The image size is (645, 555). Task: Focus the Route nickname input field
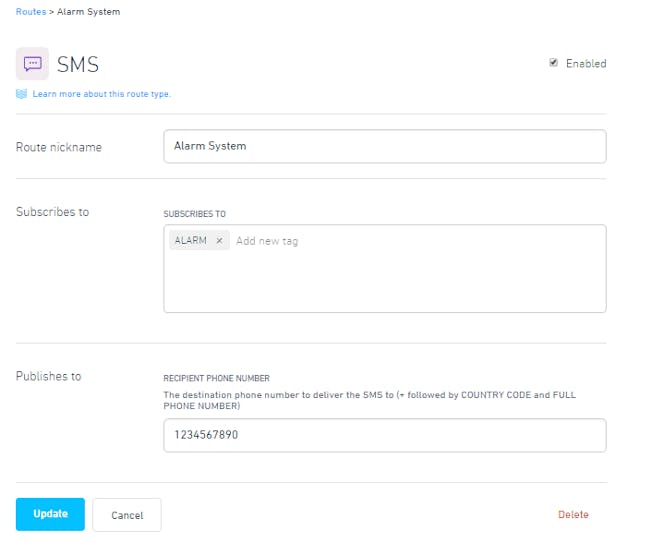[x=385, y=146]
